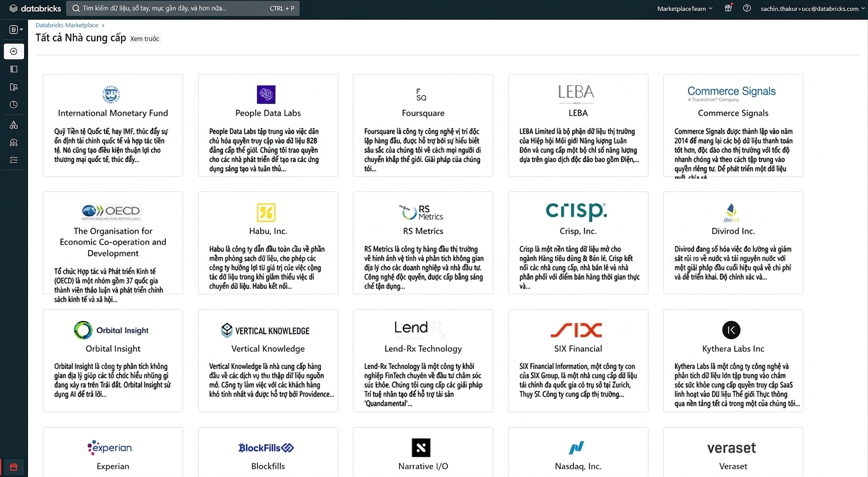Open the persona switcher dropdown in the sidebar
The image size is (868, 477).
click(16, 29)
